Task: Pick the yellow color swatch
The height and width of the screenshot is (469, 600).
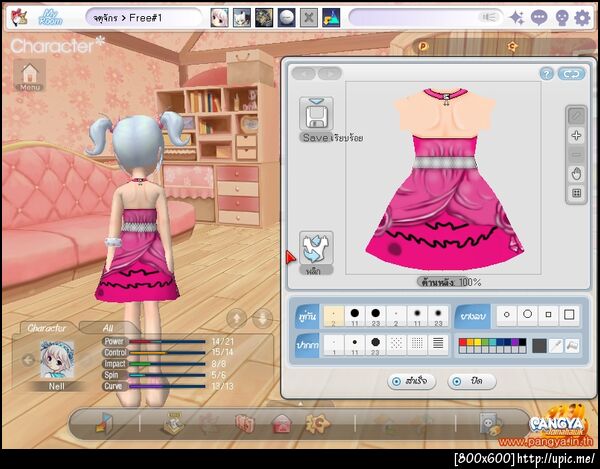Action: coord(478,342)
